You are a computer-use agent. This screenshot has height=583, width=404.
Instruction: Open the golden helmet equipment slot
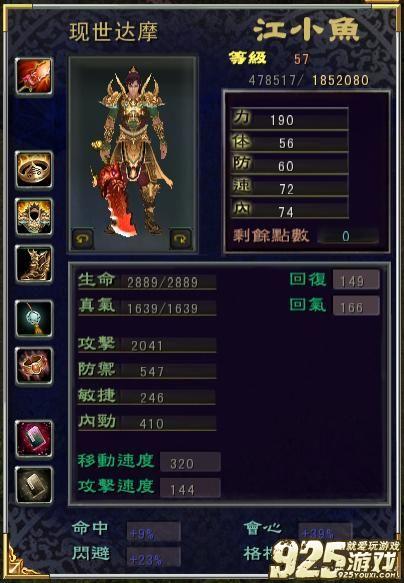[x=34, y=217]
